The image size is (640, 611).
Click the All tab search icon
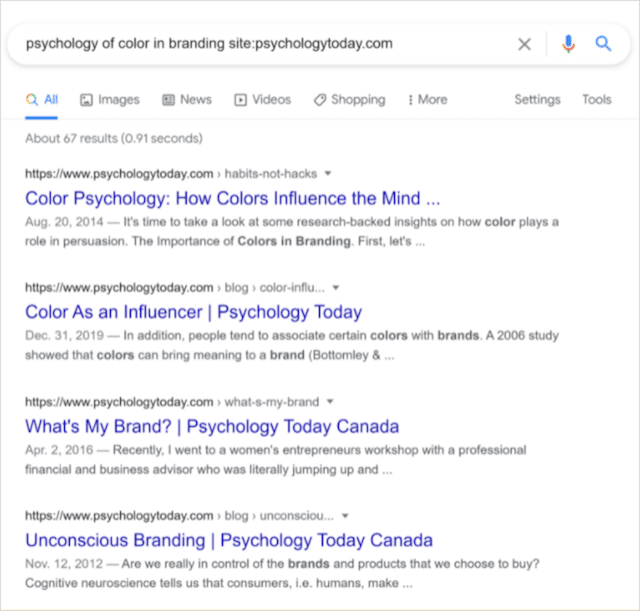pyautogui.click(x=32, y=100)
